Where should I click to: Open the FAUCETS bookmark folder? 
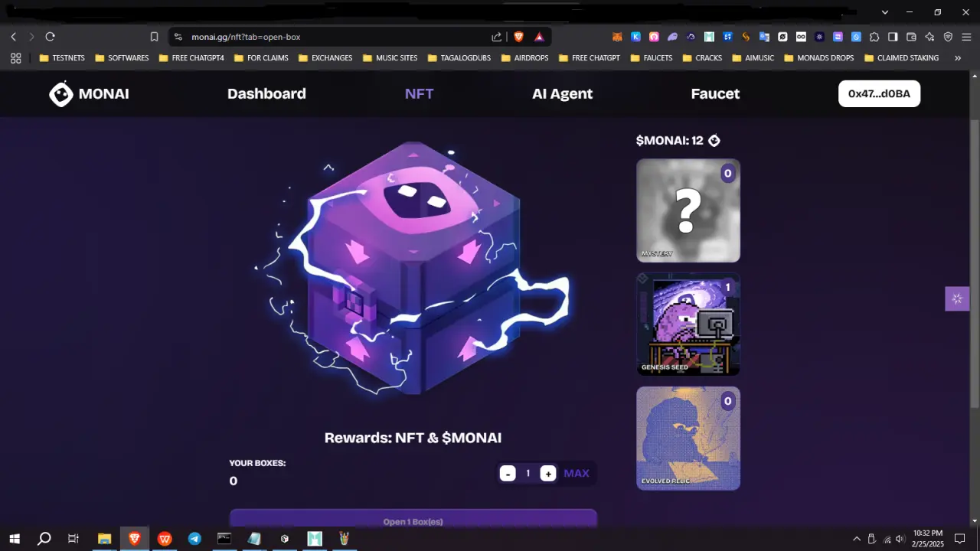tap(651, 58)
